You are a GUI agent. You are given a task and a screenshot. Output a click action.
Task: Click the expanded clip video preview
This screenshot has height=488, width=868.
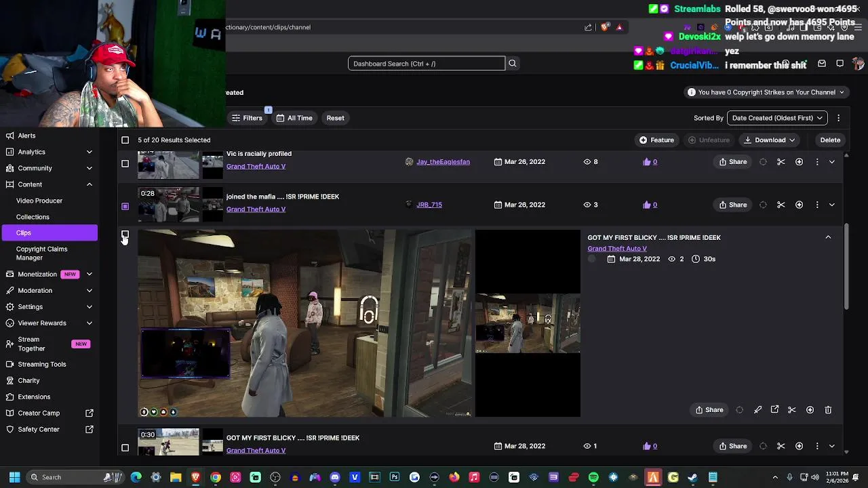tap(305, 323)
